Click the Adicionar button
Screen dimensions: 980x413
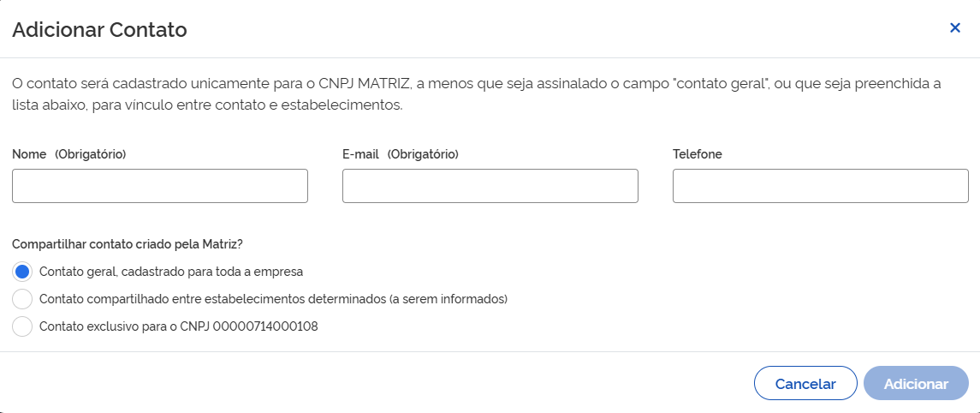point(916,384)
